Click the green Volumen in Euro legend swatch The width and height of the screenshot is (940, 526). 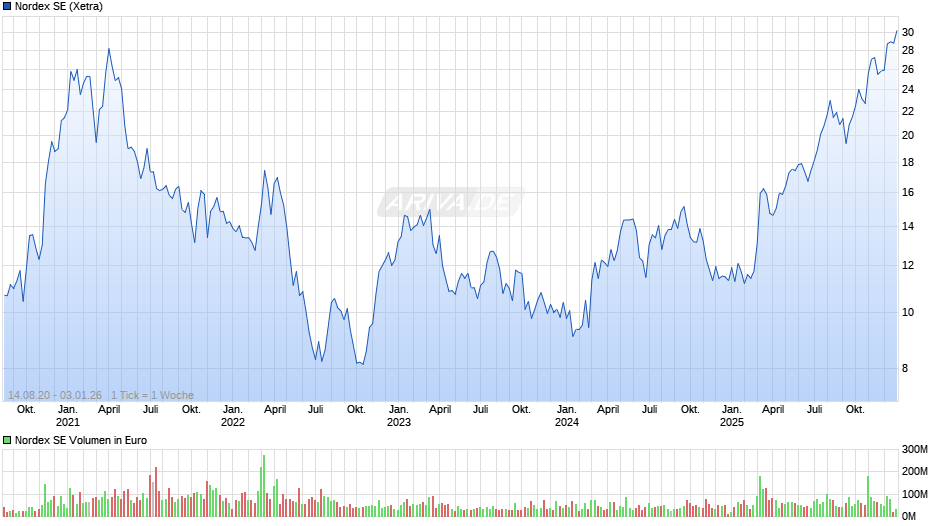(7, 440)
